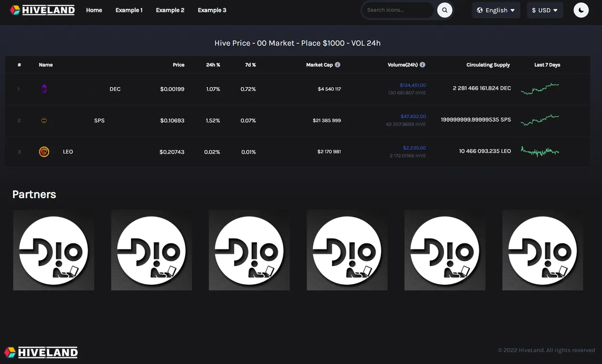
Task: Click the blue volume link $2,235.00
Action: [414, 148]
